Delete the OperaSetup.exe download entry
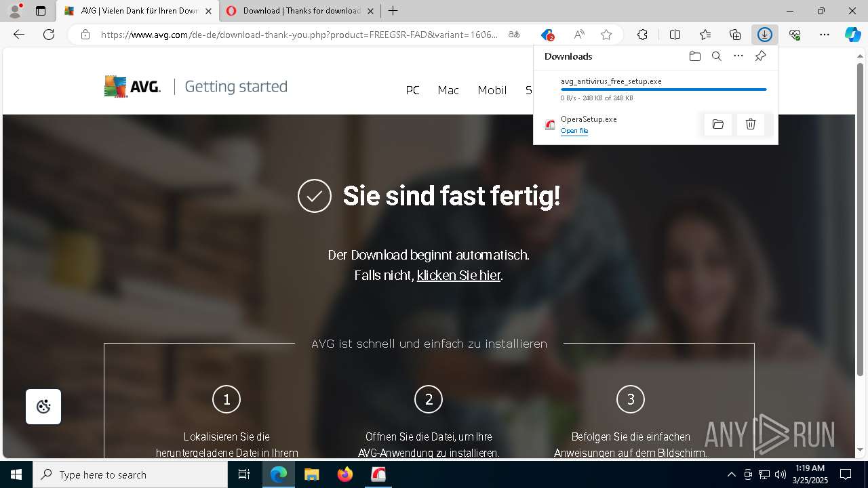Image resolution: width=868 pixels, height=488 pixels. [751, 124]
